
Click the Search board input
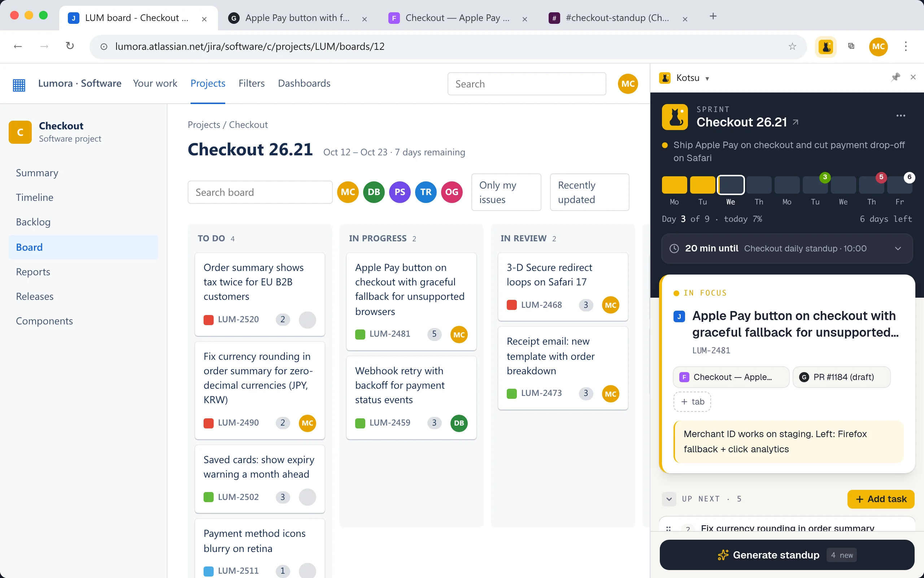point(260,192)
